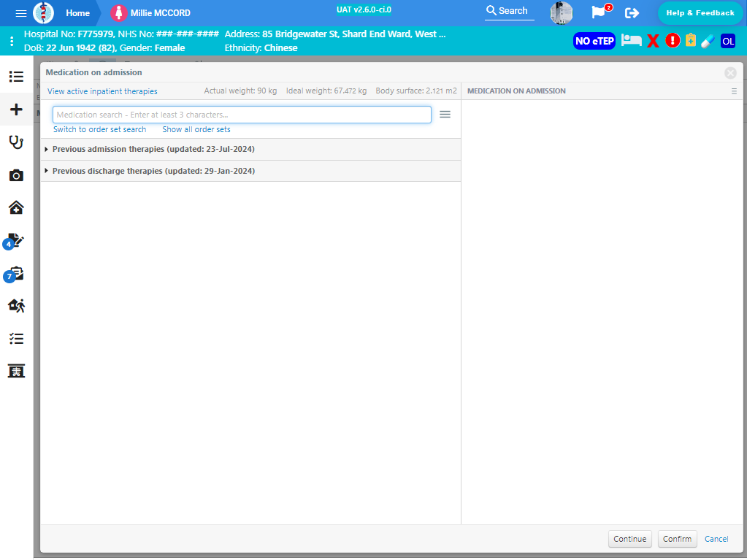Open the home medical sidebar icon
This screenshot has height=560, width=747.
16,207
